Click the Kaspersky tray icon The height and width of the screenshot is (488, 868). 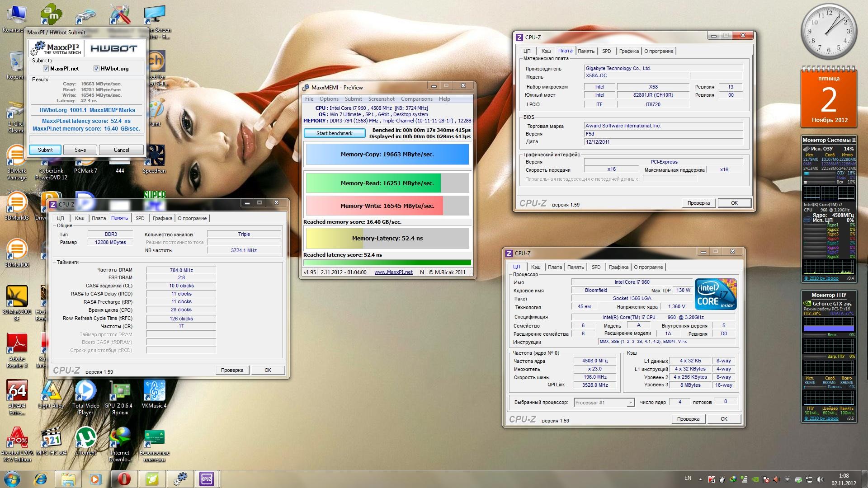pos(712,479)
